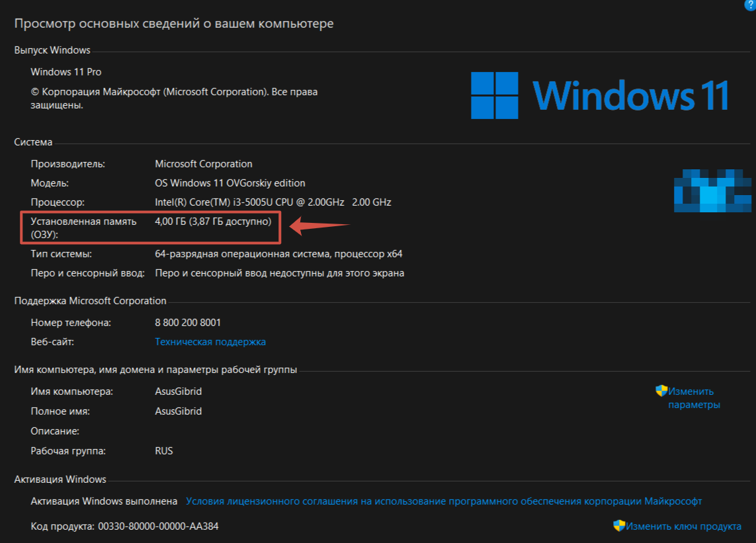Click the Система section header
Screen dimensions: 756x543
[33, 142]
